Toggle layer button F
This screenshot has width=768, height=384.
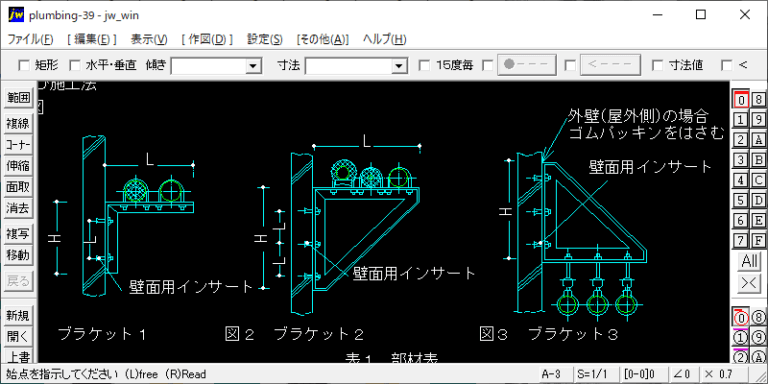(758, 240)
